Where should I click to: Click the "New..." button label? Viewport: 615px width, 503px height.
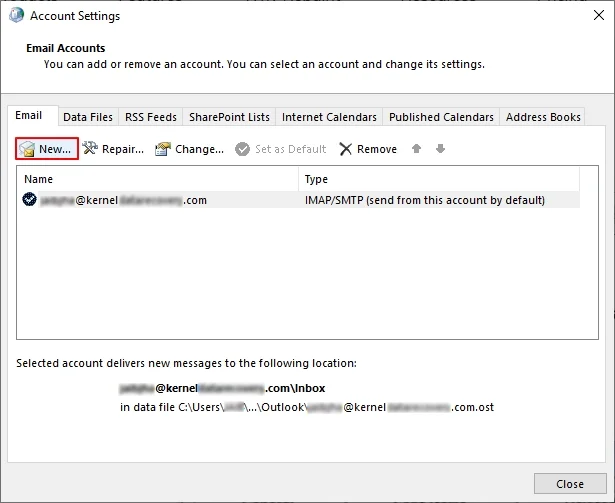(55, 149)
